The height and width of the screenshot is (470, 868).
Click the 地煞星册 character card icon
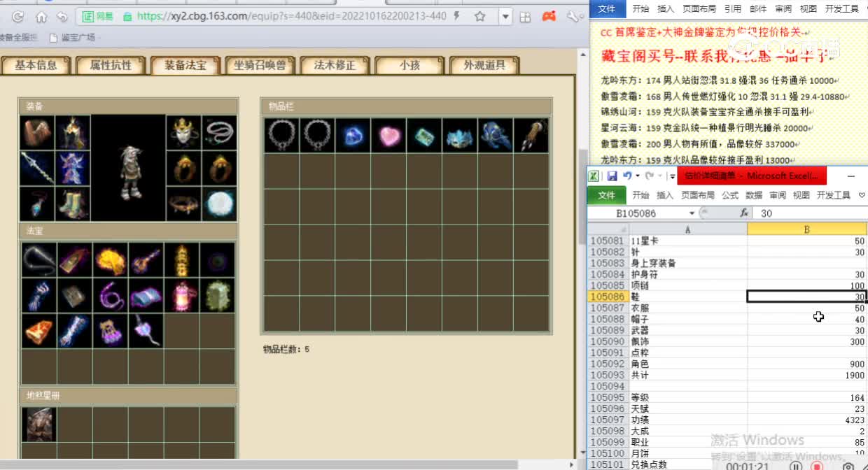tap(39, 425)
